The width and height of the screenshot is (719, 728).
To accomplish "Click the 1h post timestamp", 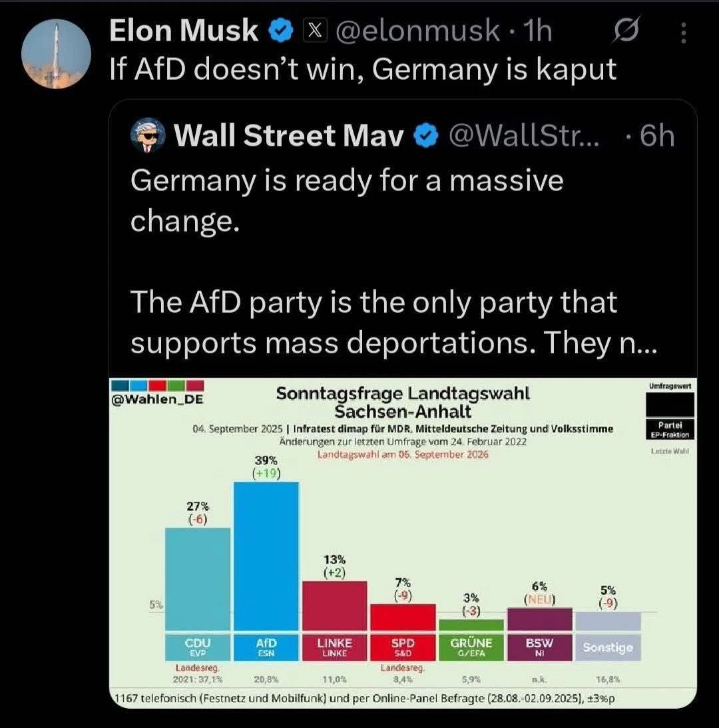I will click(537, 31).
